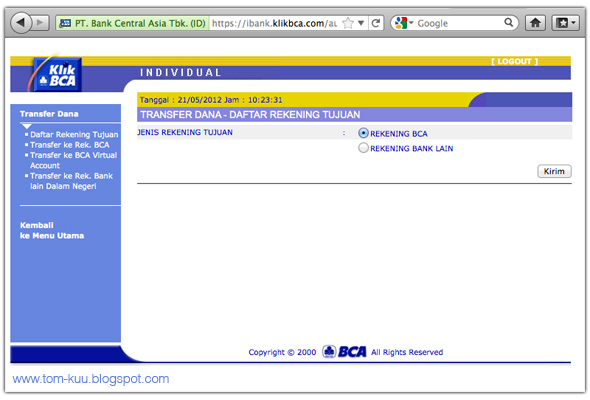Reload the page with refresh icon
Image resolution: width=590 pixels, height=400 pixels.
pyautogui.click(x=376, y=23)
